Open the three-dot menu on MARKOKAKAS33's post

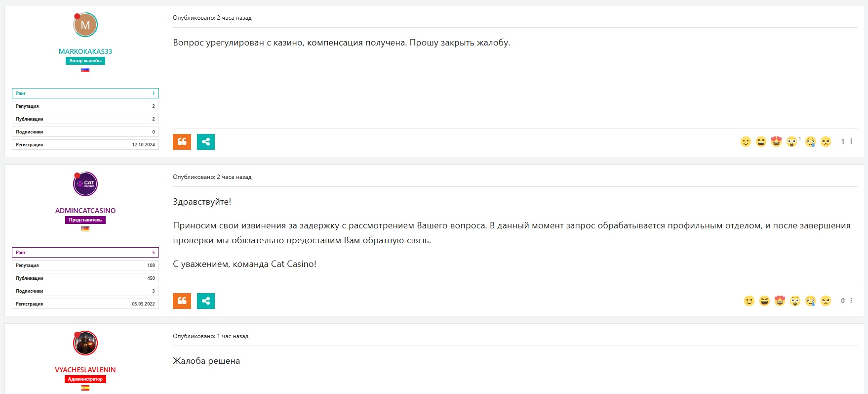click(x=851, y=141)
